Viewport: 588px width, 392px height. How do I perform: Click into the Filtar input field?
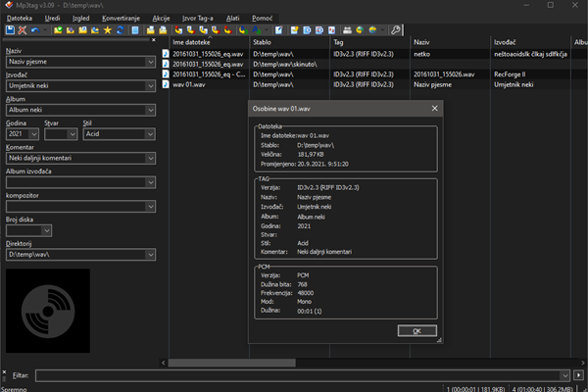click(x=294, y=374)
